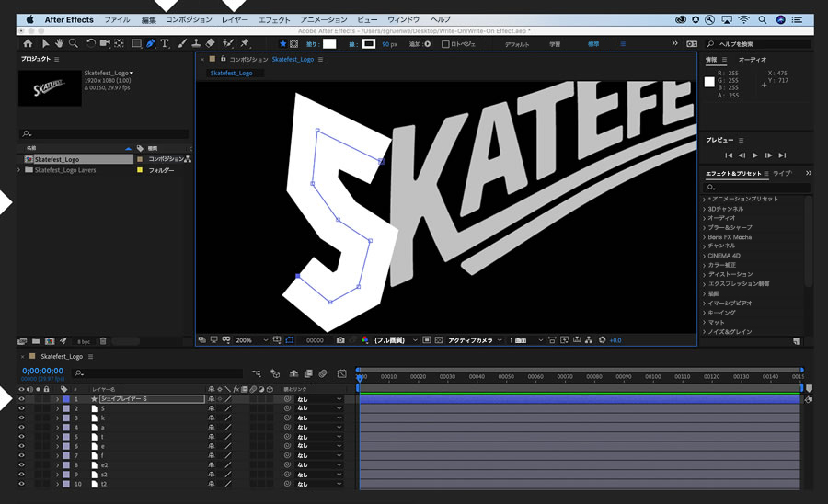Select the Pen tool in toolbar
This screenshot has width=828, height=504.
[150, 43]
